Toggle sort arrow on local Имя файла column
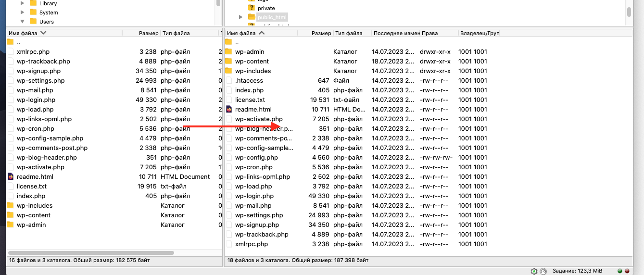This screenshot has width=644, height=275. [x=43, y=33]
